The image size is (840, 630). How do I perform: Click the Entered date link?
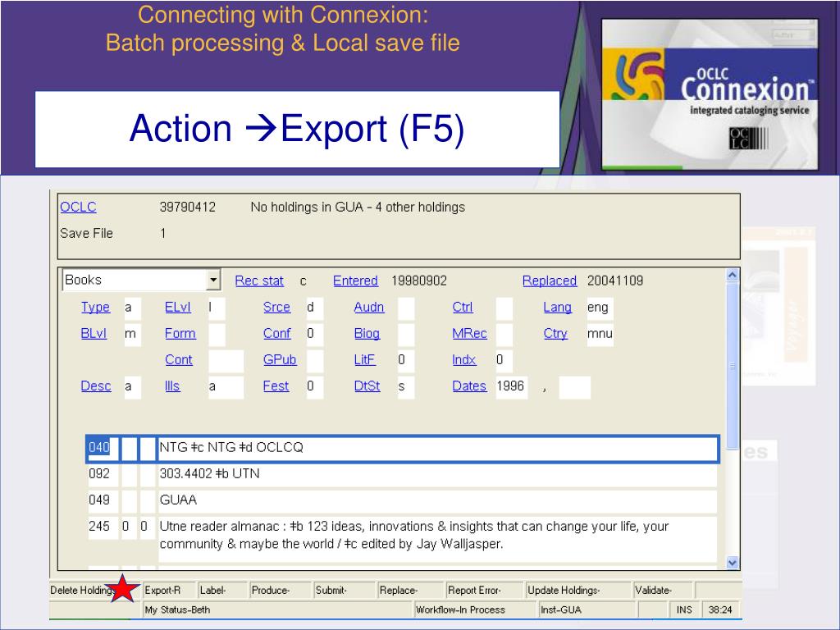355,281
